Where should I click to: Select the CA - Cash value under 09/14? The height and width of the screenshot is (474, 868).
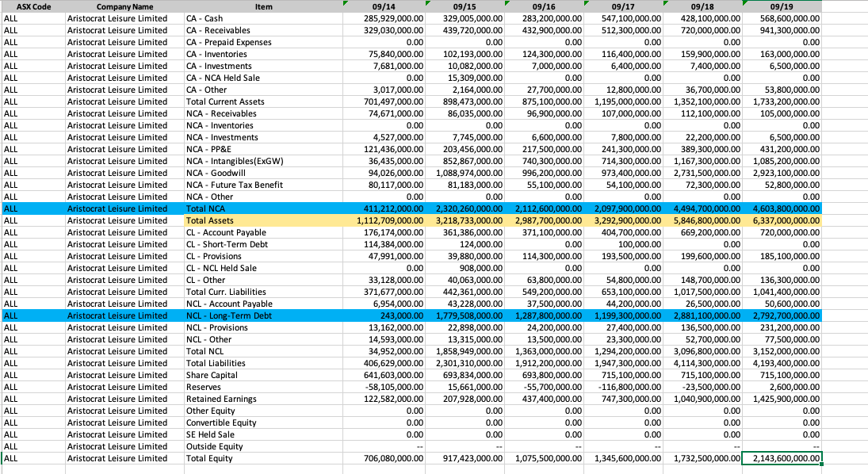[x=384, y=18]
